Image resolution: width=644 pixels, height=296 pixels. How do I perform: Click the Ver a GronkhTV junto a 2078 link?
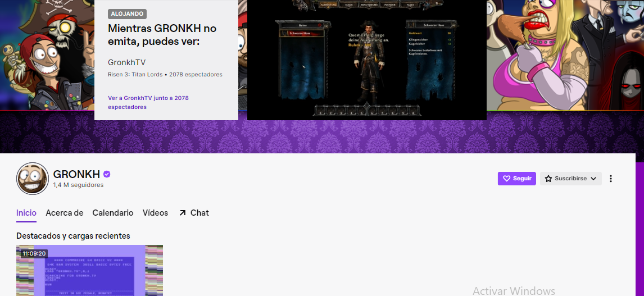click(x=148, y=103)
